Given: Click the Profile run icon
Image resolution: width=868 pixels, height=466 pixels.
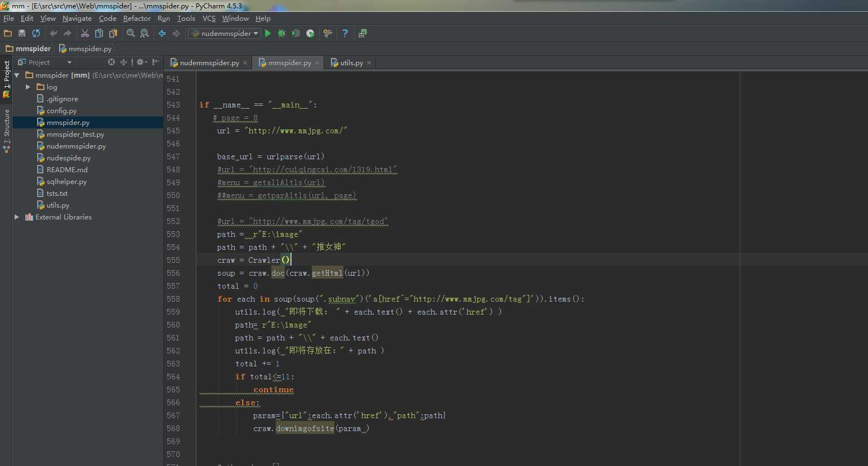Looking at the screenshot, I should [310, 33].
